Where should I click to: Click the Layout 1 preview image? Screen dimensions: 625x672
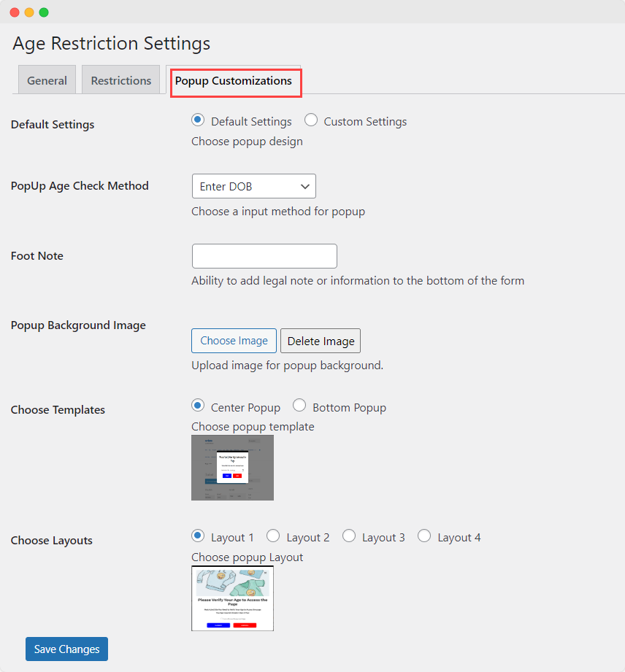click(232, 598)
